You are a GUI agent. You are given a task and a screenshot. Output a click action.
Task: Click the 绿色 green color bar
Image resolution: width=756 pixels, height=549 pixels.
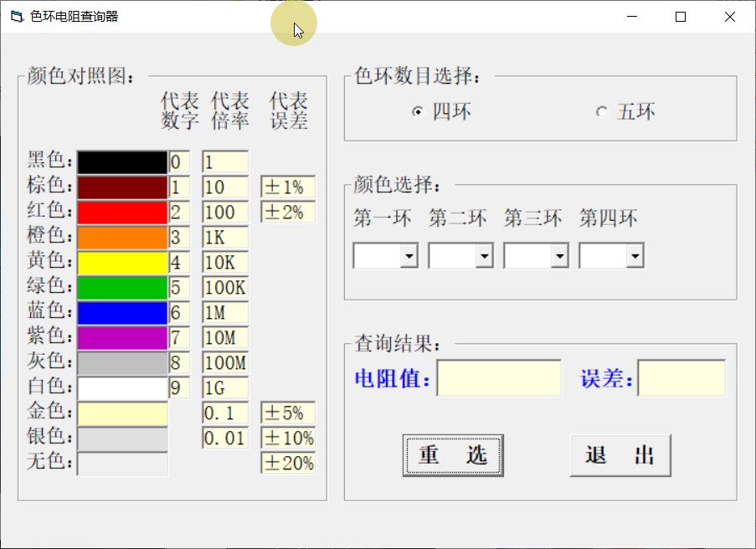tap(121, 287)
